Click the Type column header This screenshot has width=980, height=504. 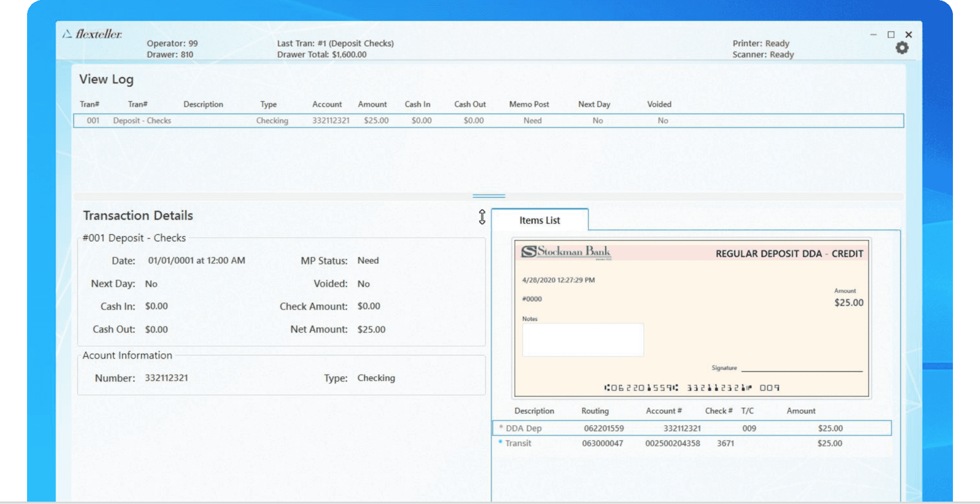pyautogui.click(x=269, y=104)
